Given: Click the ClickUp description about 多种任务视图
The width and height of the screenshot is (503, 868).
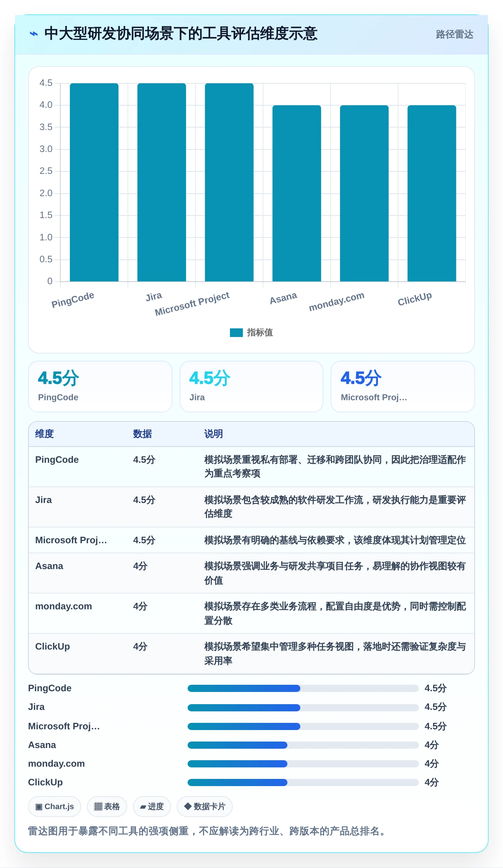Looking at the screenshot, I should 335,654.
